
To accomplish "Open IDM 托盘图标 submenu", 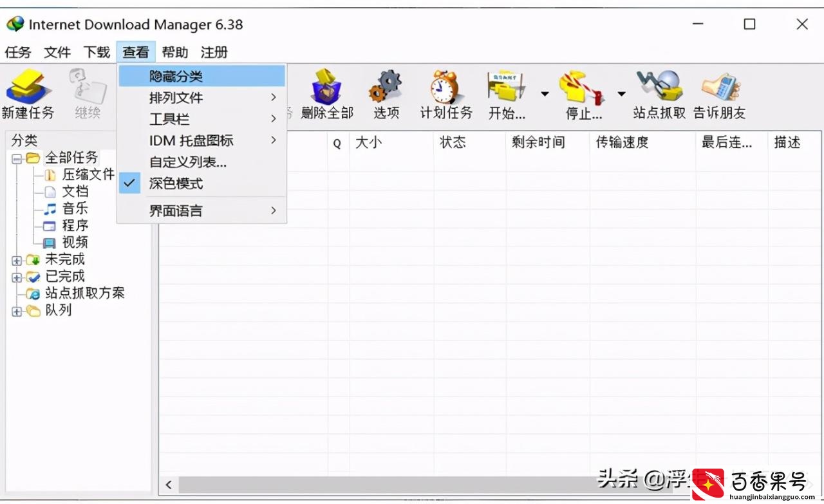I will 201,140.
